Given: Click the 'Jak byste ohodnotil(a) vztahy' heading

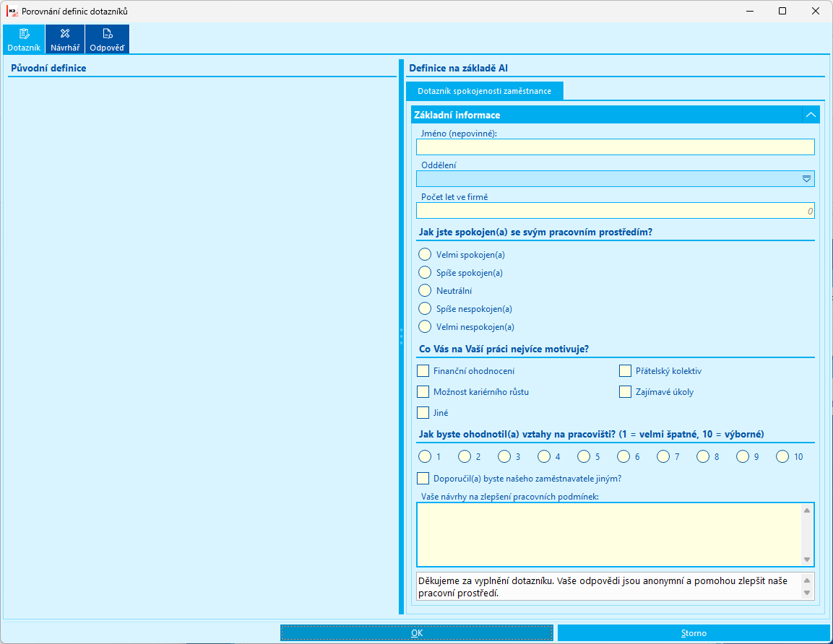Looking at the screenshot, I should tap(591, 434).
